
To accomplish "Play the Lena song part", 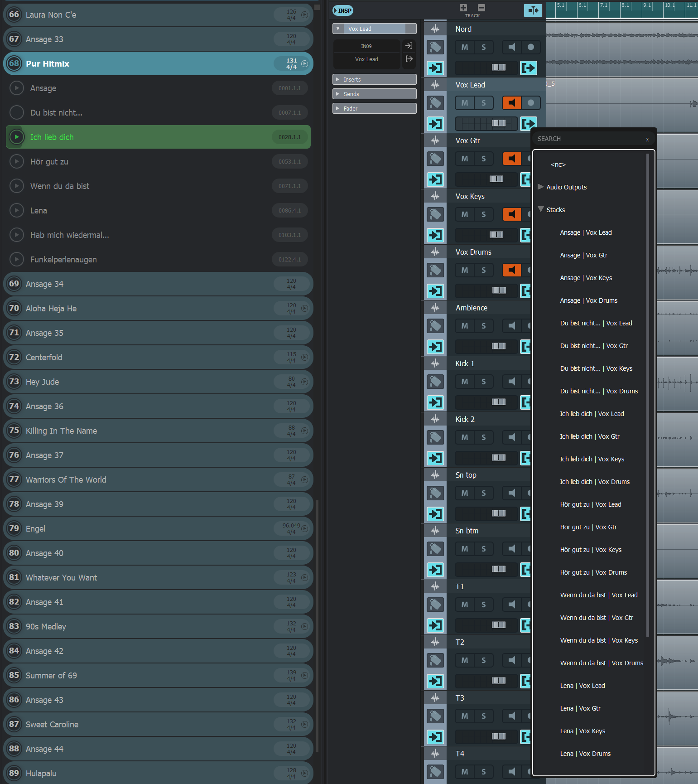I will 17,210.
